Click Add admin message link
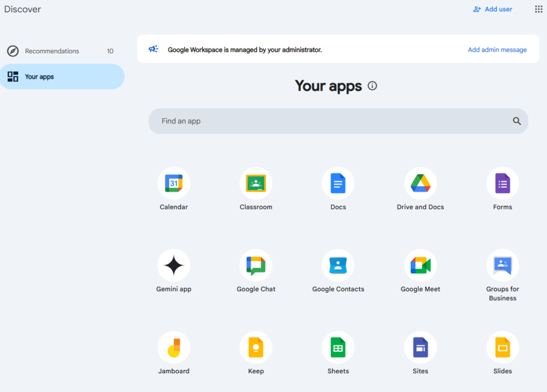Image resolution: width=547 pixels, height=392 pixels. [497, 50]
